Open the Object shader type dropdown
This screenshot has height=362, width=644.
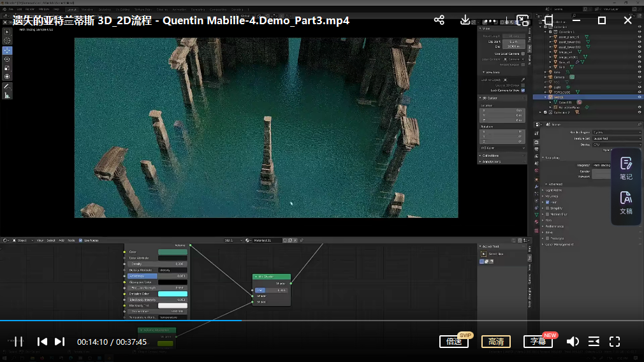[22, 240]
